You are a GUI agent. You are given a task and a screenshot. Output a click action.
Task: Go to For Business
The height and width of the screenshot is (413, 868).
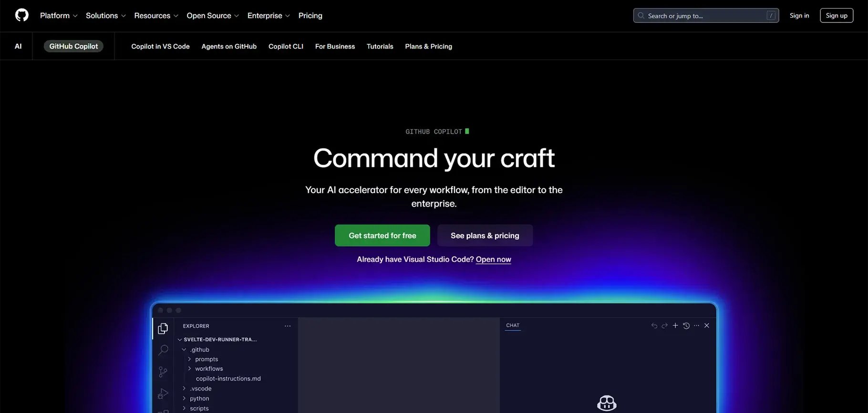coord(335,46)
